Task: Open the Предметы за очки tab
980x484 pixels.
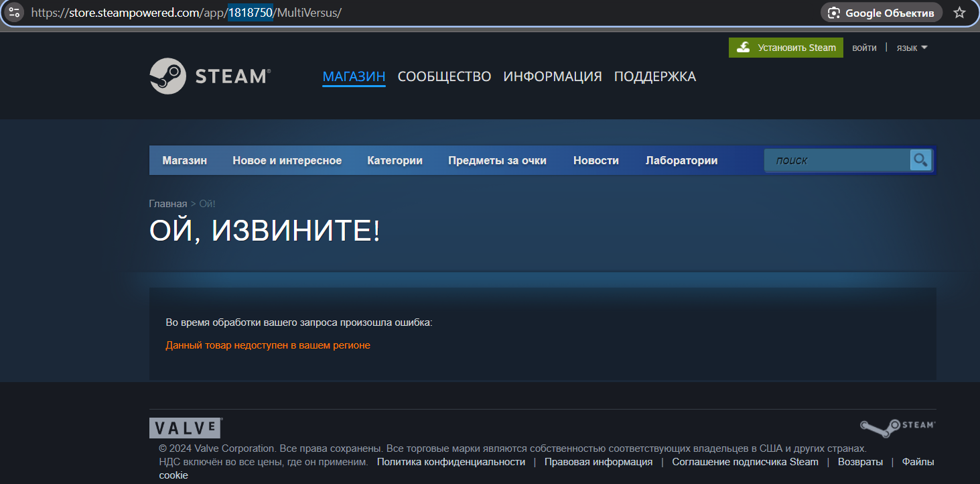Action: tap(497, 160)
